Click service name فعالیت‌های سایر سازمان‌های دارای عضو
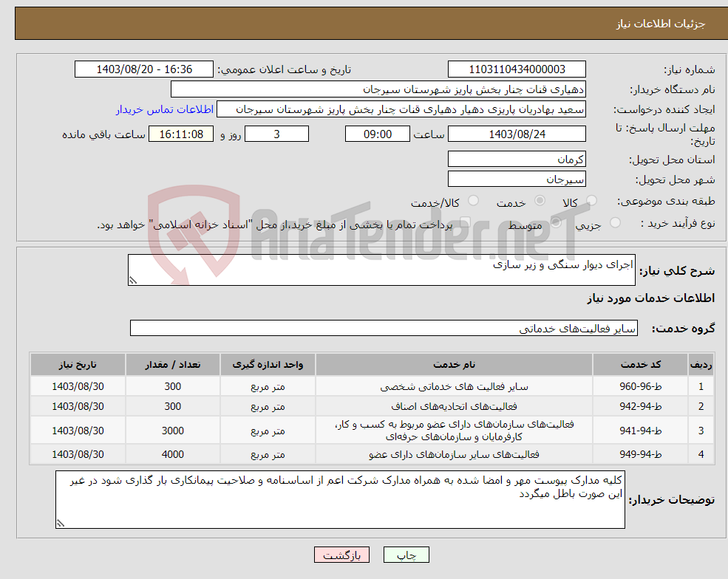Viewport: 728px width, 579px height. (454, 454)
